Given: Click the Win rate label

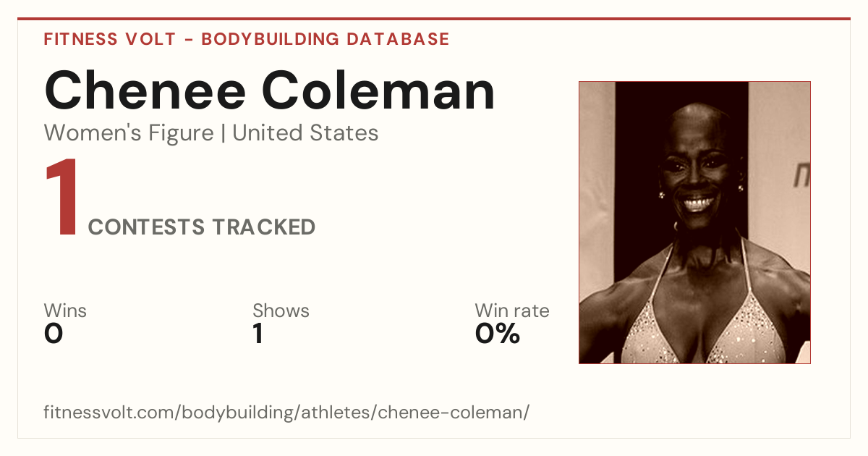Looking at the screenshot, I should tap(512, 311).
